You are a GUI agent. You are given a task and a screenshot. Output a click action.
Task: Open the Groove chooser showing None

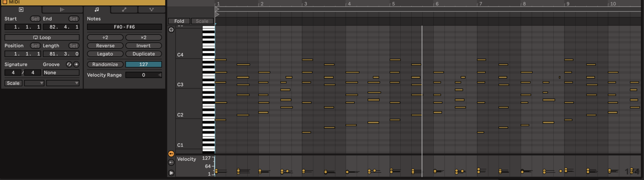61,73
